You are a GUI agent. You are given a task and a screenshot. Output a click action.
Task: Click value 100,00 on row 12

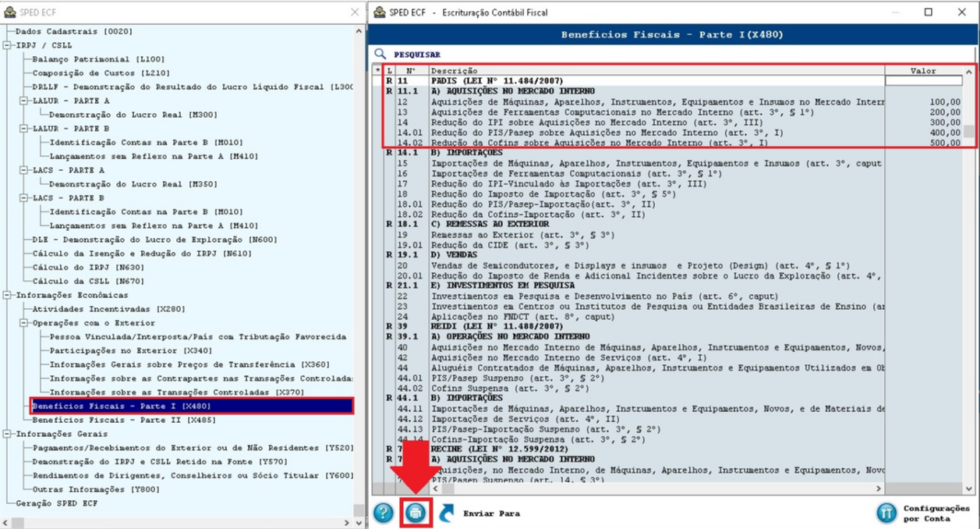pyautogui.click(x=945, y=101)
